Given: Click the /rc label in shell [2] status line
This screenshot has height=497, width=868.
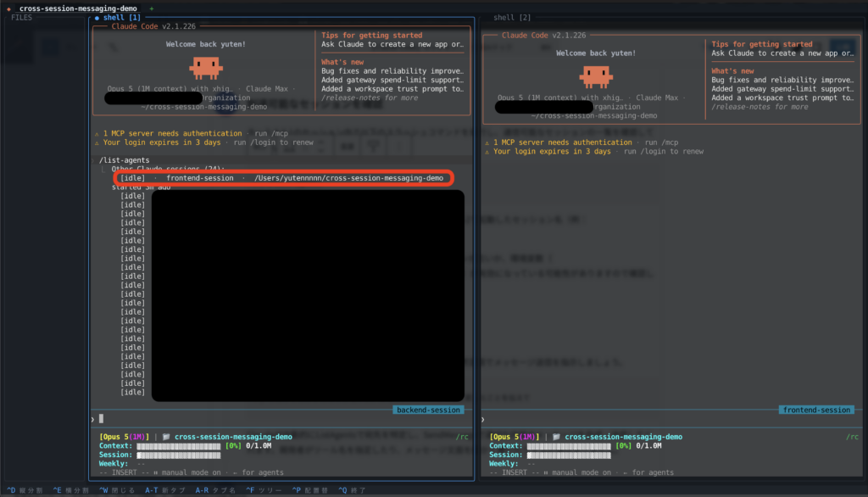Looking at the screenshot, I should point(853,437).
